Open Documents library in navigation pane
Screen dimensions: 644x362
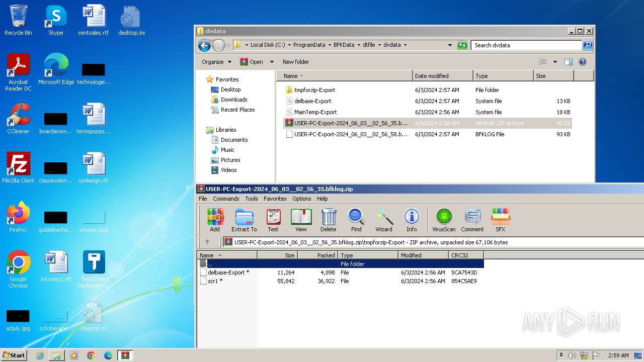tap(234, 140)
